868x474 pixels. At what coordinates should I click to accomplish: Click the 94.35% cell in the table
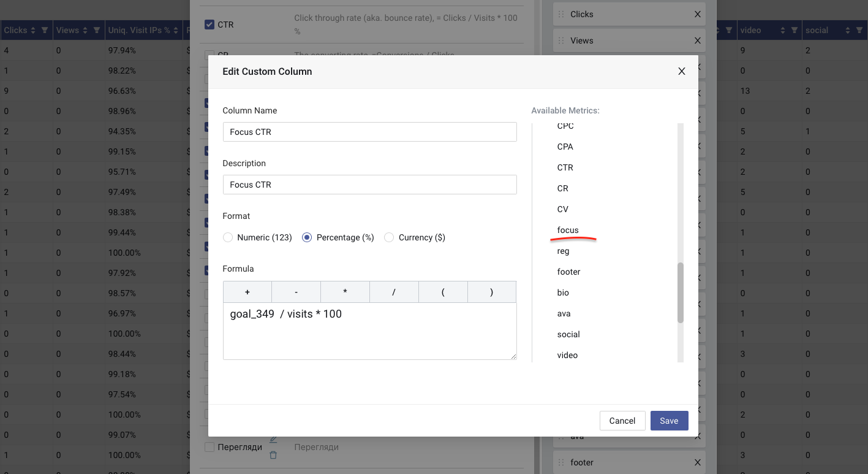tap(122, 131)
